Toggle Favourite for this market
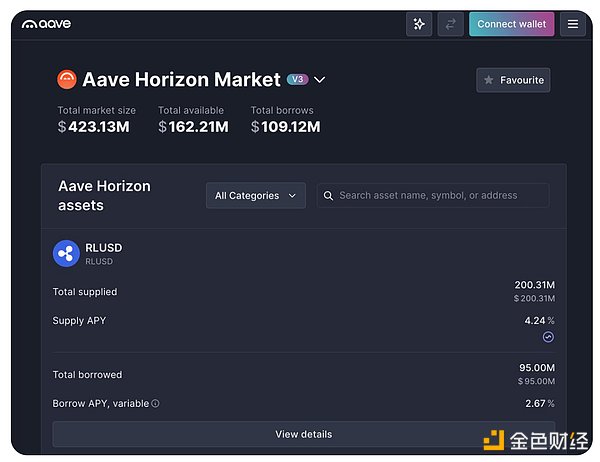Viewport: 600px width, 462px height. [513, 80]
